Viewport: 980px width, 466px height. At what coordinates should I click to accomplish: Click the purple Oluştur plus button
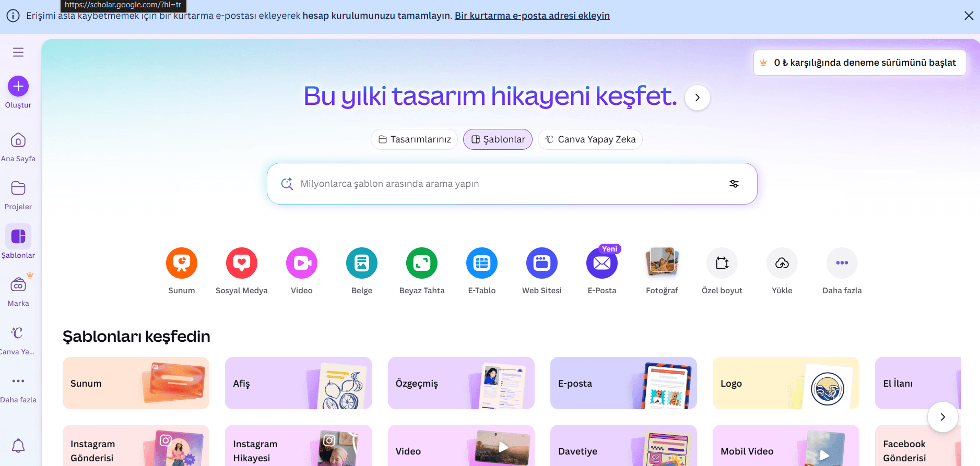click(18, 86)
